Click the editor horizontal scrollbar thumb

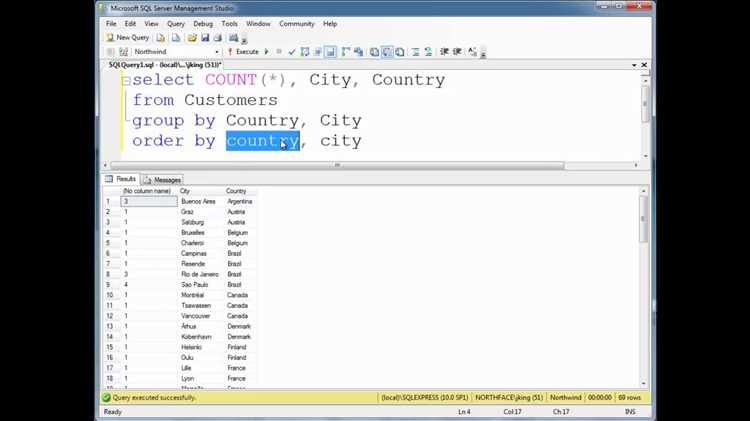coord(337,166)
